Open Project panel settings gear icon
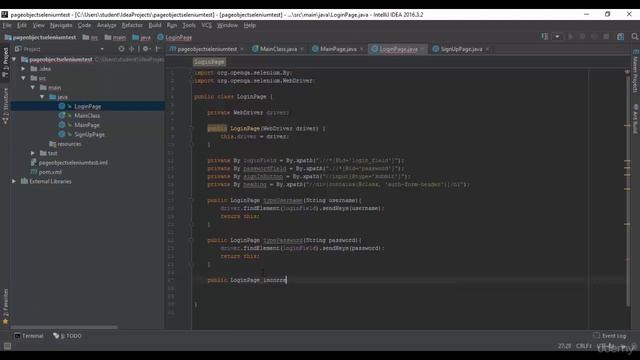This screenshot has width=640, height=360. (146, 49)
